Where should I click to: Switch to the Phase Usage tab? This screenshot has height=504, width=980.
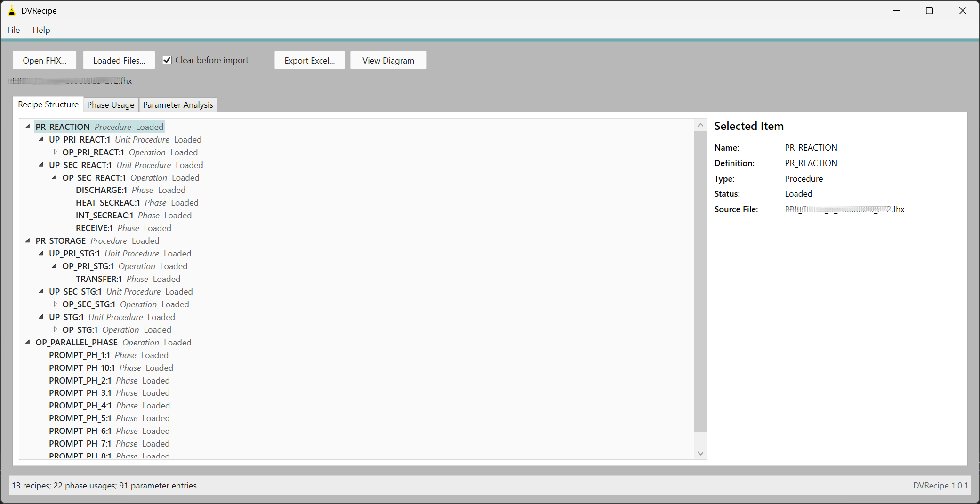click(111, 105)
